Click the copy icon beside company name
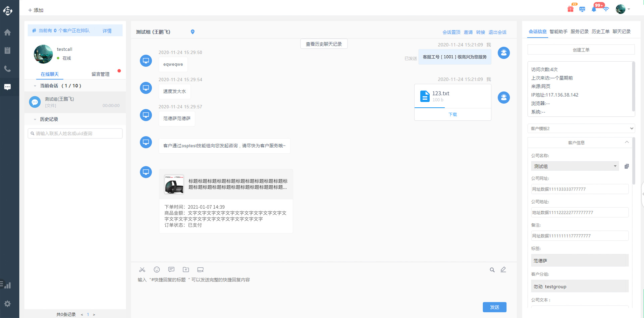This screenshot has height=318, width=644. click(x=627, y=166)
